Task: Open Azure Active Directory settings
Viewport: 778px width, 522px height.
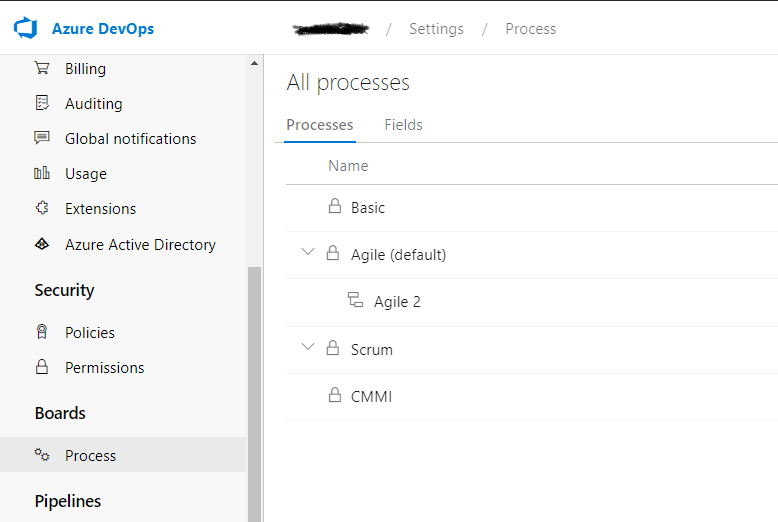Action: [x=140, y=245]
